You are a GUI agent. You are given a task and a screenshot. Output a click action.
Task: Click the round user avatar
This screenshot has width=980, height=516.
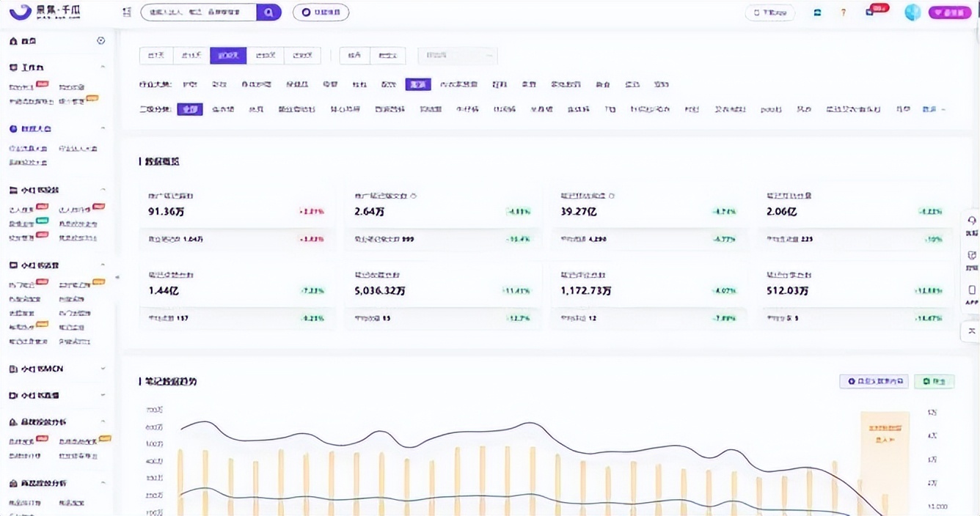[x=912, y=12]
